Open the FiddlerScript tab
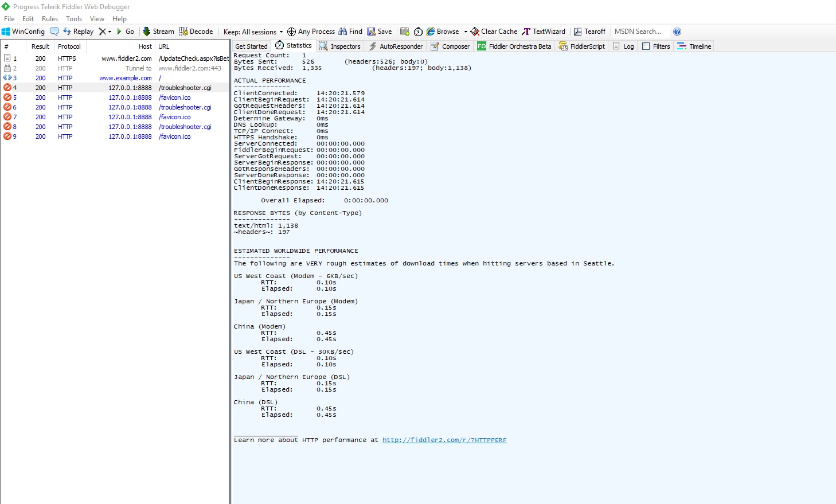The width and height of the screenshot is (836, 504). pos(582,46)
